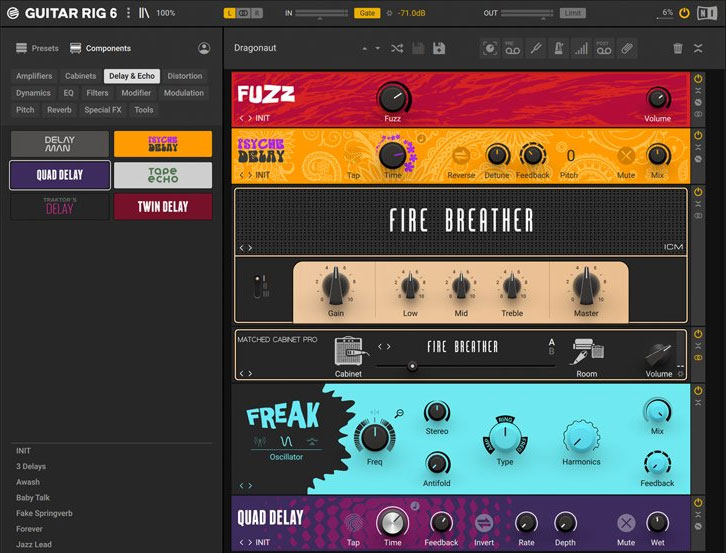Toggle the Fuzz module power button

coord(698,79)
